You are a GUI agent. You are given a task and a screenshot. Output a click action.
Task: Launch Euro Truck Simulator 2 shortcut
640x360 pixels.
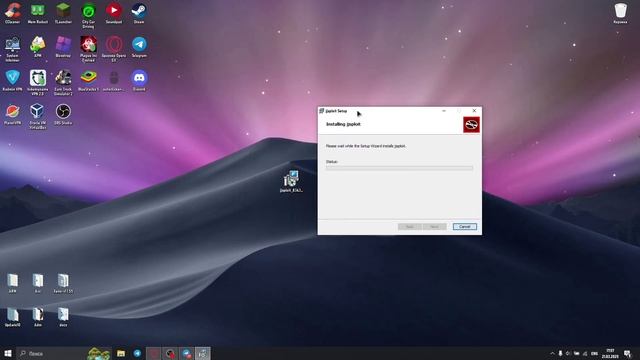coord(63,82)
